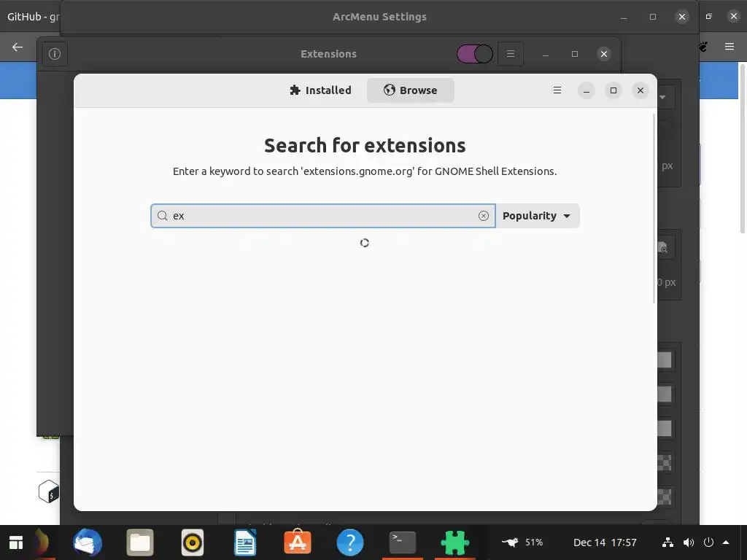Open the browser hamburger menu
747x560 pixels.
729,46
